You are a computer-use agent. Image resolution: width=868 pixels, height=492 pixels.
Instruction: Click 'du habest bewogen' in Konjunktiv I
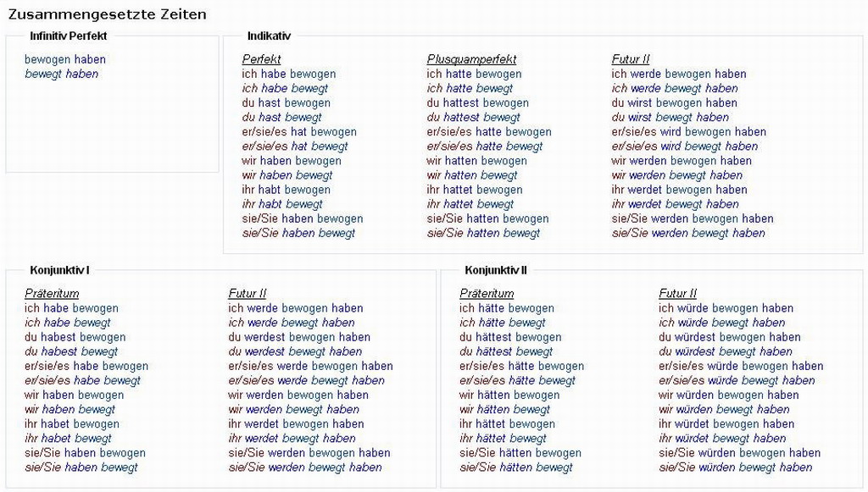click(75, 337)
